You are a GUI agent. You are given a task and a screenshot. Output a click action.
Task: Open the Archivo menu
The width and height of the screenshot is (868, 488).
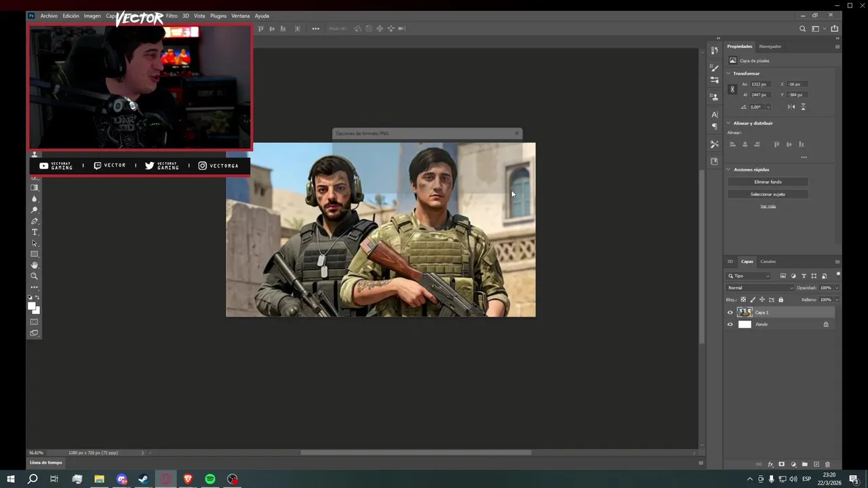[49, 16]
